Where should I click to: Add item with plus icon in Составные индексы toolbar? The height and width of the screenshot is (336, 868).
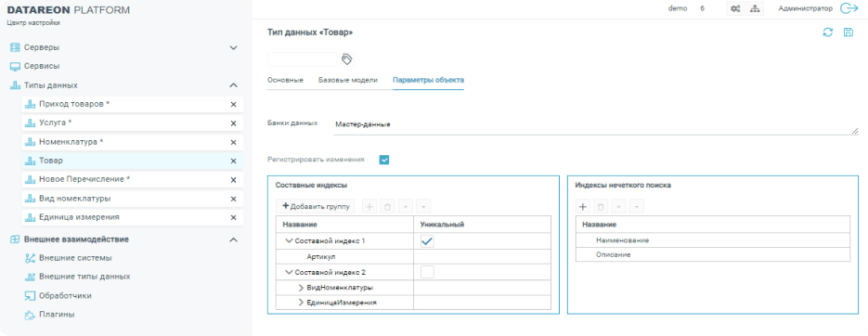click(x=369, y=206)
